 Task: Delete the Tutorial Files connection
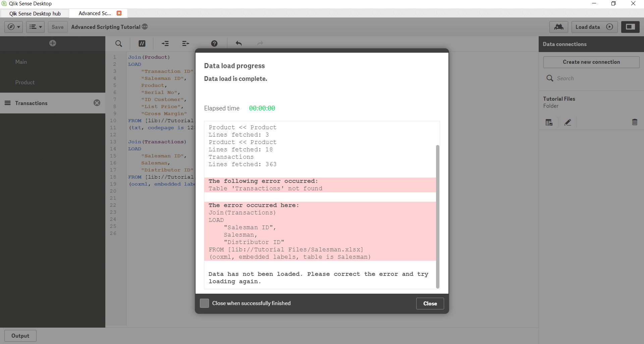635,122
